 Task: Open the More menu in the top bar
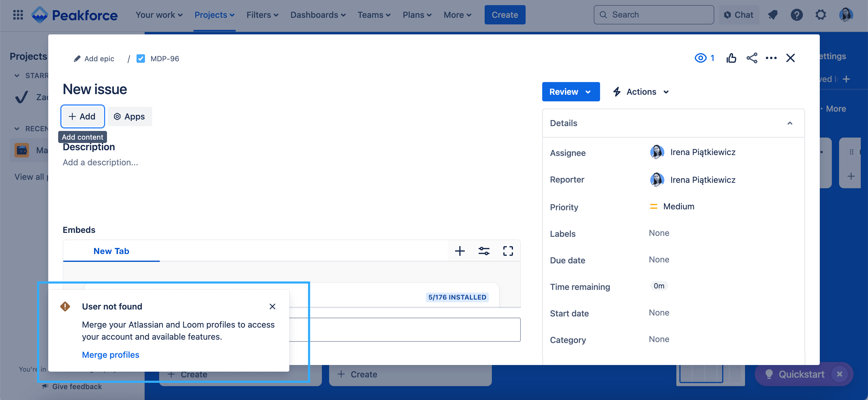pos(457,15)
